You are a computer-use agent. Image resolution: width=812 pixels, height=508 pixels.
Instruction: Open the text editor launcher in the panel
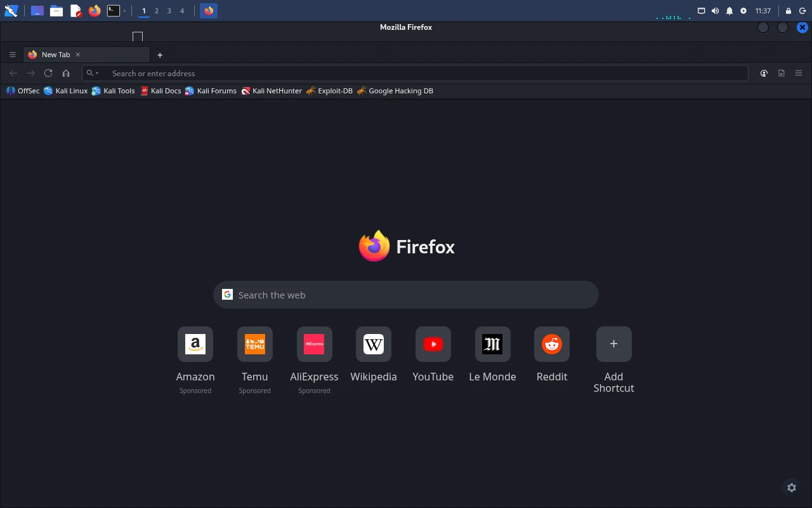(x=75, y=11)
